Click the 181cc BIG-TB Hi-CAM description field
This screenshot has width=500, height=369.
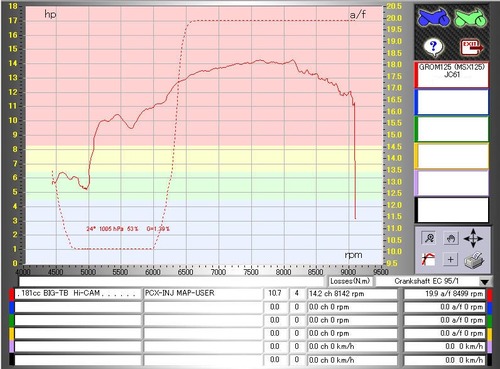(x=78, y=294)
